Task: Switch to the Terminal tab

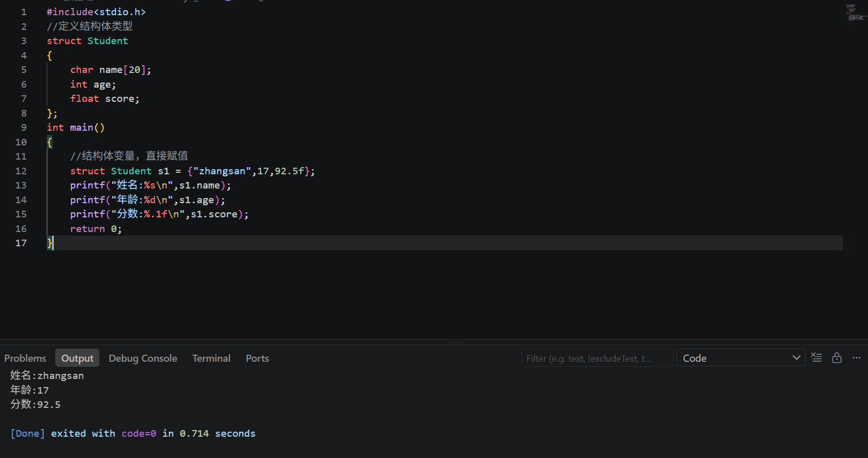Action: [x=211, y=358]
